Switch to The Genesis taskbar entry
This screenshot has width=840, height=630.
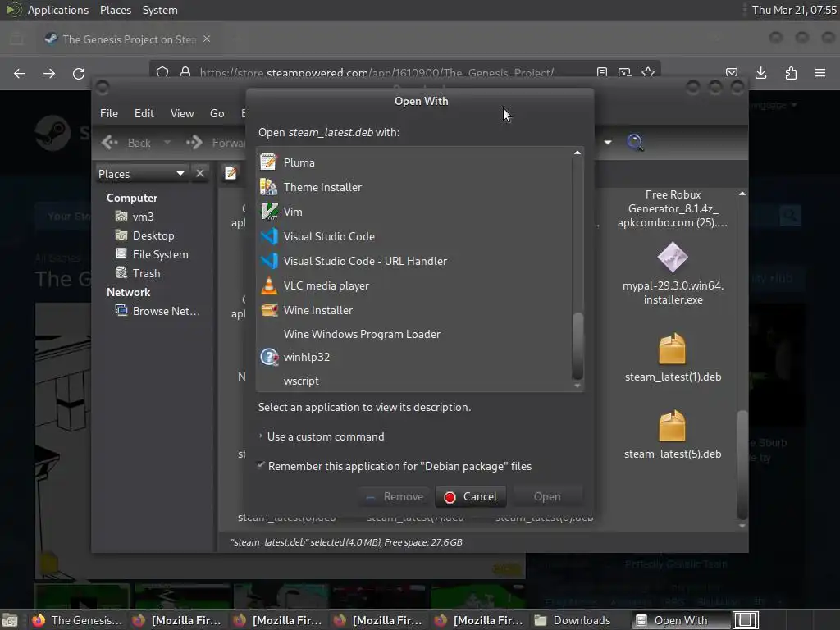pyautogui.click(x=77, y=620)
